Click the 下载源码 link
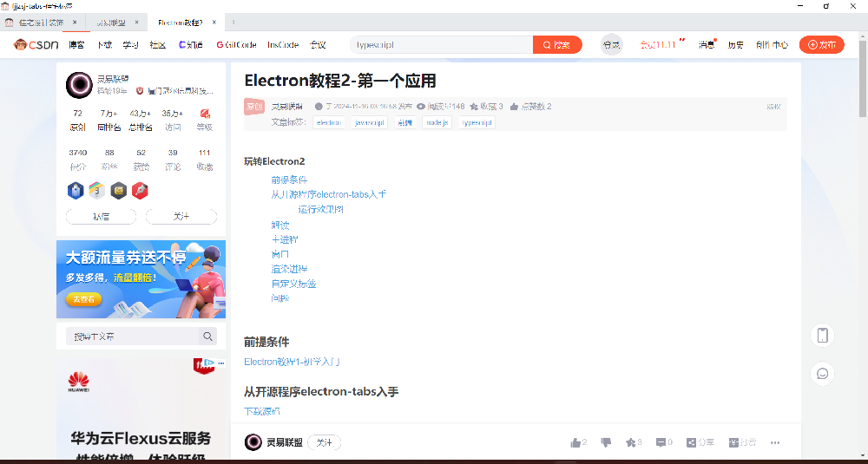This screenshot has width=868, height=464. click(262, 411)
